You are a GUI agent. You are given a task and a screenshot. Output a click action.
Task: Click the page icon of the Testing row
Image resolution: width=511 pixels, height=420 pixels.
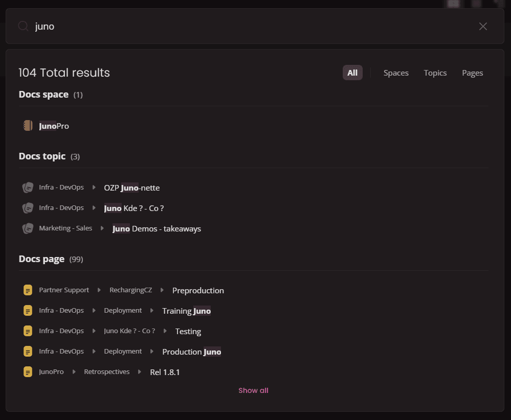[x=28, y=331]
